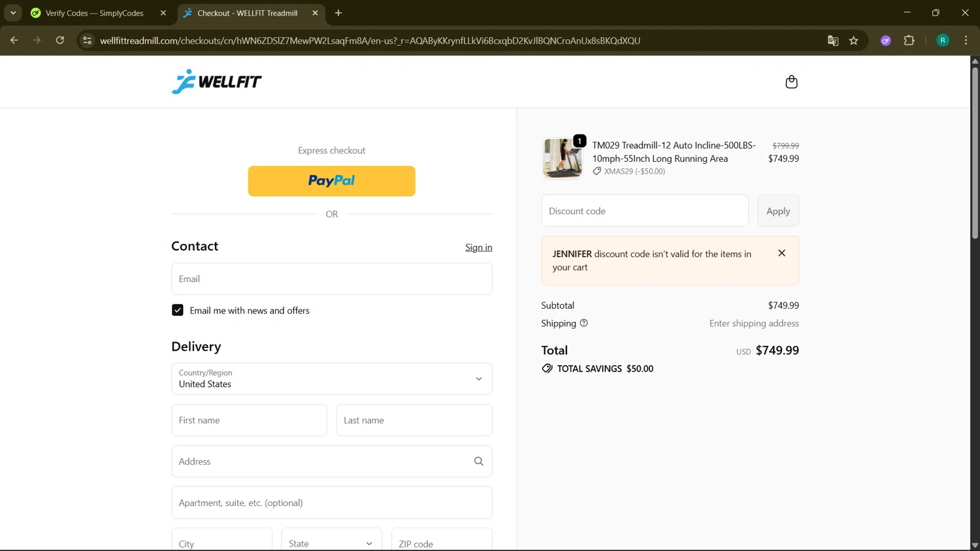This screenshot has width=980, height=551.
Task: Click the WELLFIT logo
Action: pos(216,82)
